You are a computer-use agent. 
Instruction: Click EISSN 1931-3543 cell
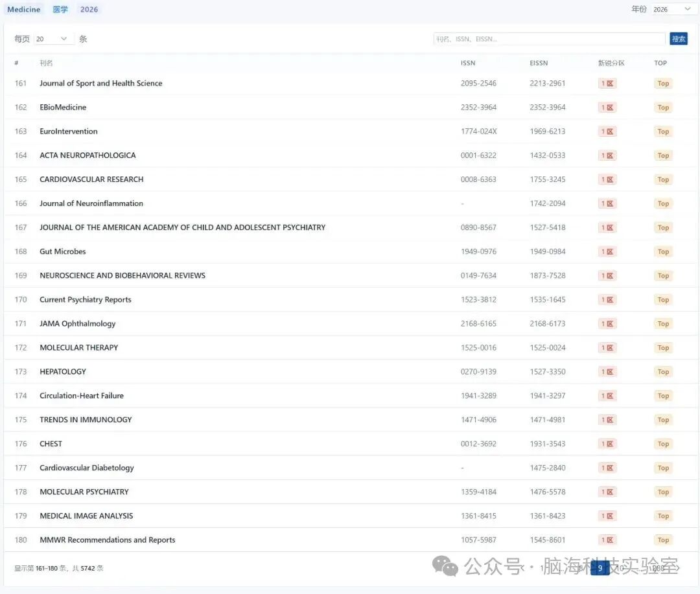point(547,444)
